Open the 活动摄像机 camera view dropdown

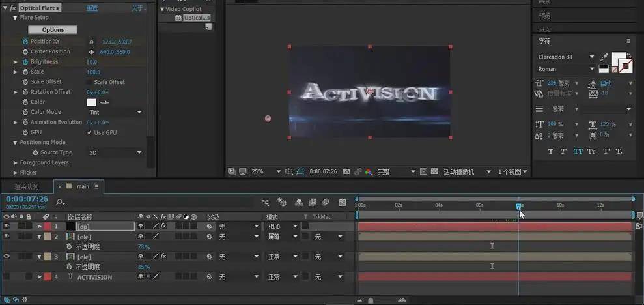point(467,172)
